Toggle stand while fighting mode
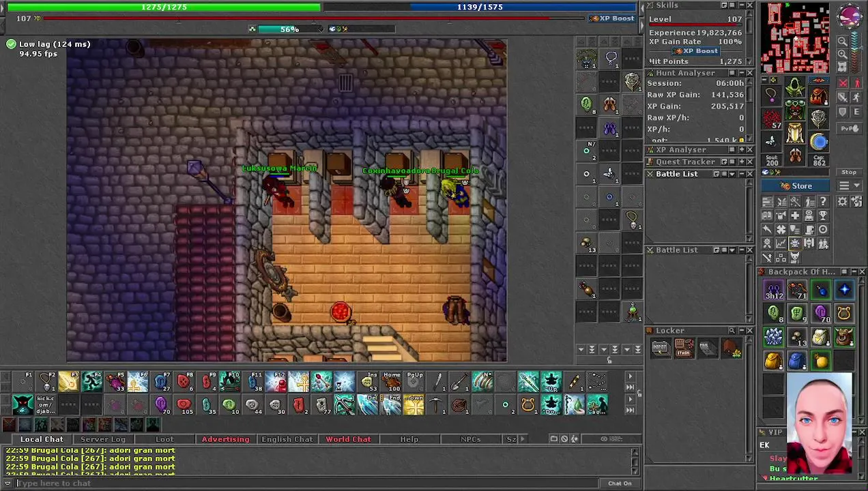This screenshot has height=491, width=868. (x=857, y=83)
